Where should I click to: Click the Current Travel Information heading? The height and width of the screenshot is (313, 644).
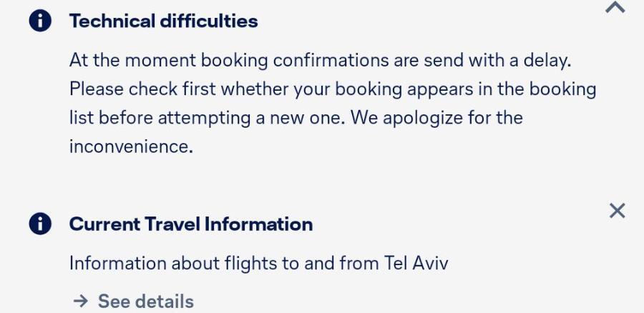click(x=191, y=224)
